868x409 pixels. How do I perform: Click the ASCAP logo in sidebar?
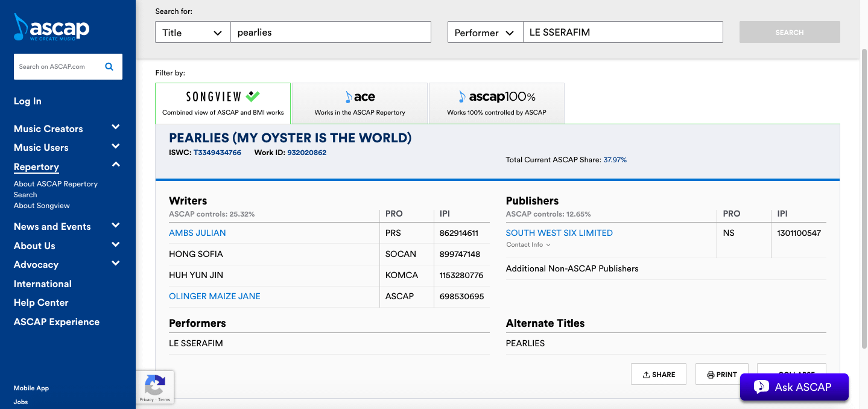pyautogui.click(x=51, y=28)
